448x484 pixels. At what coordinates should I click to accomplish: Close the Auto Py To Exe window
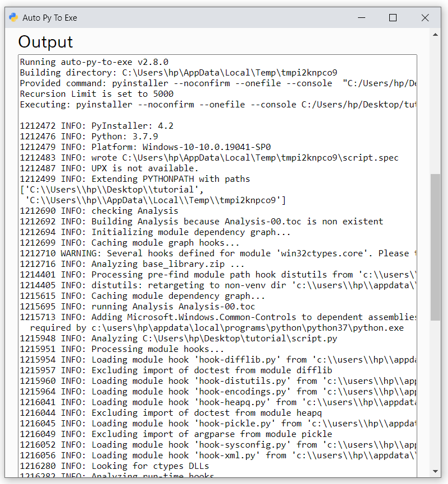pyautogui.click(x=425, y=18)
